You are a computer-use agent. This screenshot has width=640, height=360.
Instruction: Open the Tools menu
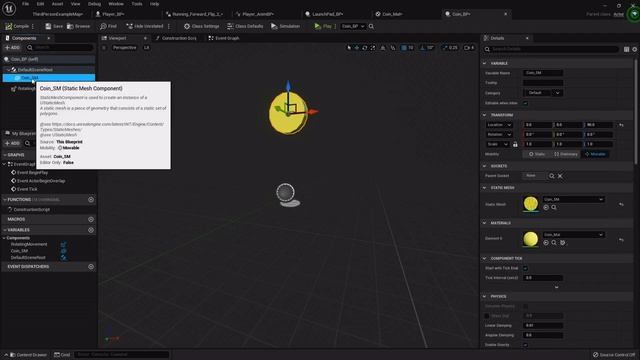(137, 4)
